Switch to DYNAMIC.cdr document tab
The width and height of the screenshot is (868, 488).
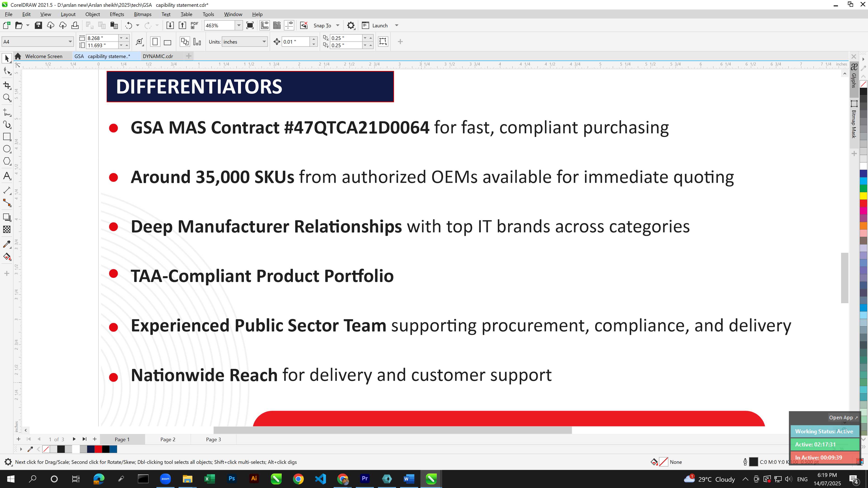(158, 56)
